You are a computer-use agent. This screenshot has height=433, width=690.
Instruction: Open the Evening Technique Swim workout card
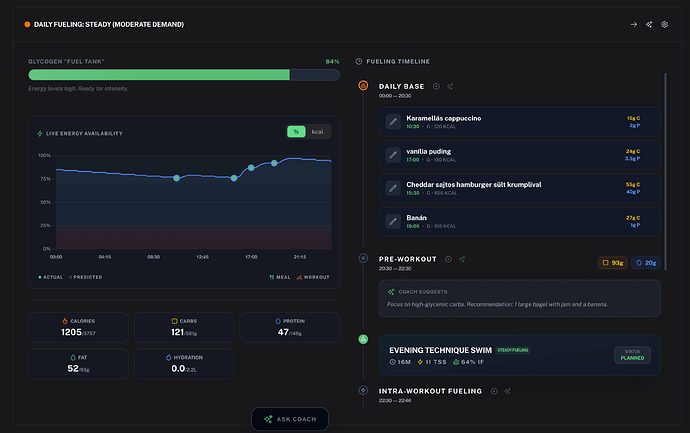point(500,356)
